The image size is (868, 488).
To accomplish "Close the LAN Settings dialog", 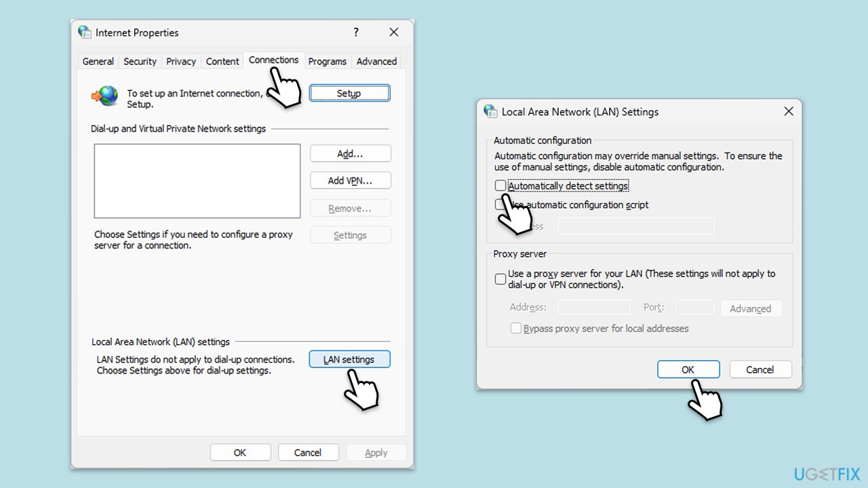I will coord(789,111).
